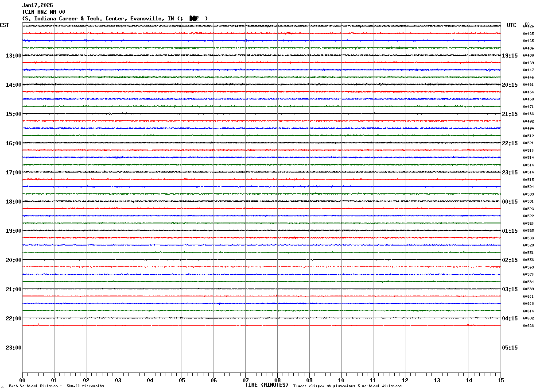The image size is (536, 392).
Task: Click minute tick label 14 on the axis
Action: pyautogui.click(x=469, y=380)
